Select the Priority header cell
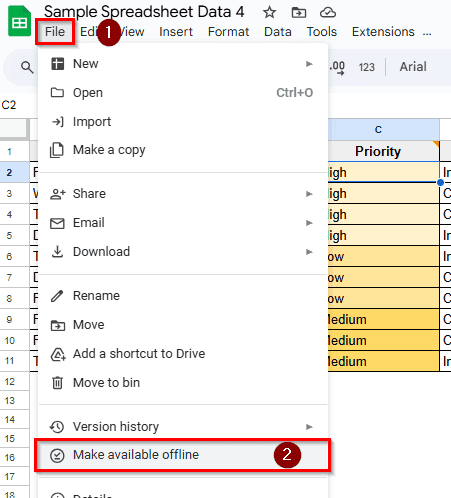The image size is (451, 498). click(x=384, y=151)
